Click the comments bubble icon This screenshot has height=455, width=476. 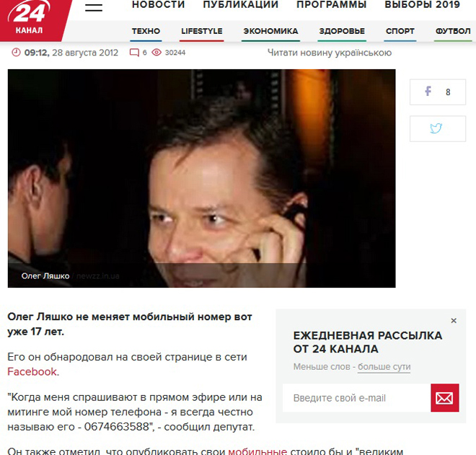[134, 53]
